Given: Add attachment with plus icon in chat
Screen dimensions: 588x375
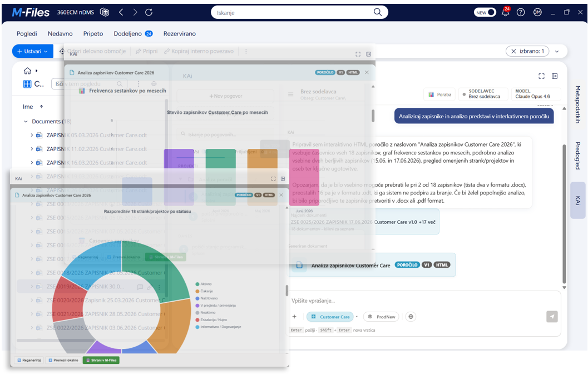Looking at the screenshot, I should coord(294,317).
